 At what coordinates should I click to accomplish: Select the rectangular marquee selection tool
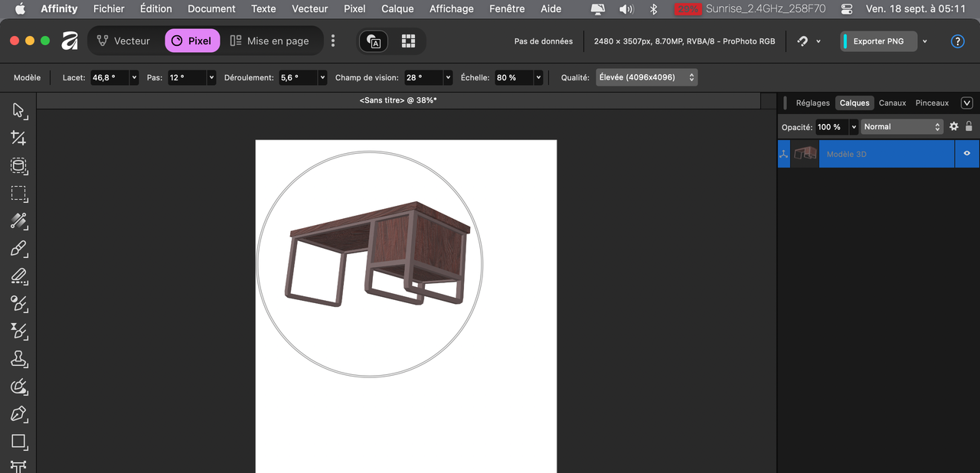click(18, 193)
